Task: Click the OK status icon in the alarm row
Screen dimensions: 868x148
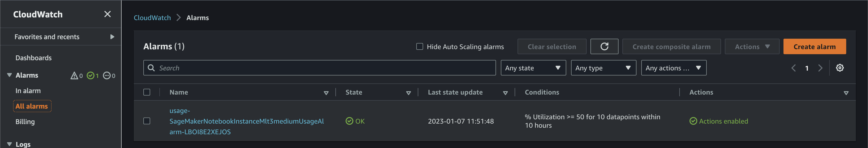Action: pyautogui.click(x=349, y=121)
